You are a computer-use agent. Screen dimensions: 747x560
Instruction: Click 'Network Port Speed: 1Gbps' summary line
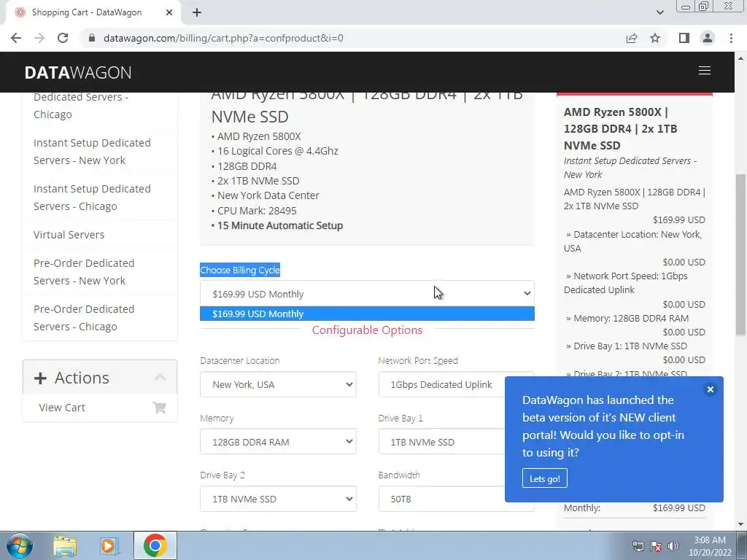[x=626, y=283]
